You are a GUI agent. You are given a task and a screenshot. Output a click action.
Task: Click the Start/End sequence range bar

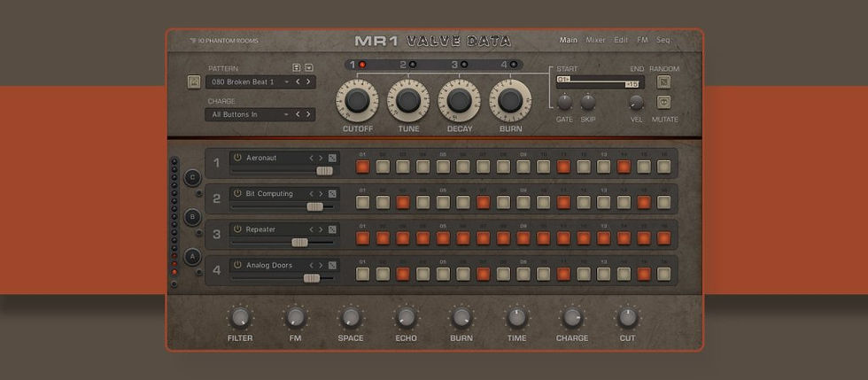click(601, 82)
